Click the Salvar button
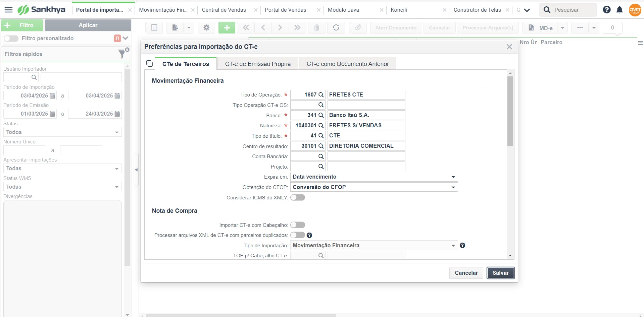The width and height of the screenshot is (644, 317). click(500, 273)
